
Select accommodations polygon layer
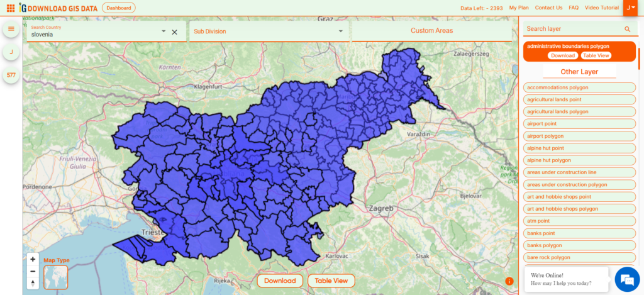[x=579, y=87]
